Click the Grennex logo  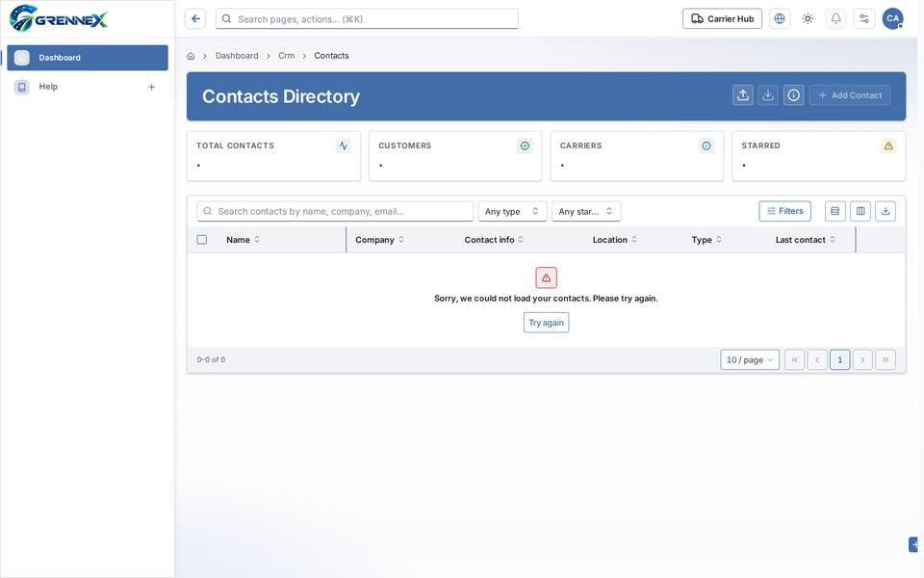pyautogui.click(x=59, y=19)
